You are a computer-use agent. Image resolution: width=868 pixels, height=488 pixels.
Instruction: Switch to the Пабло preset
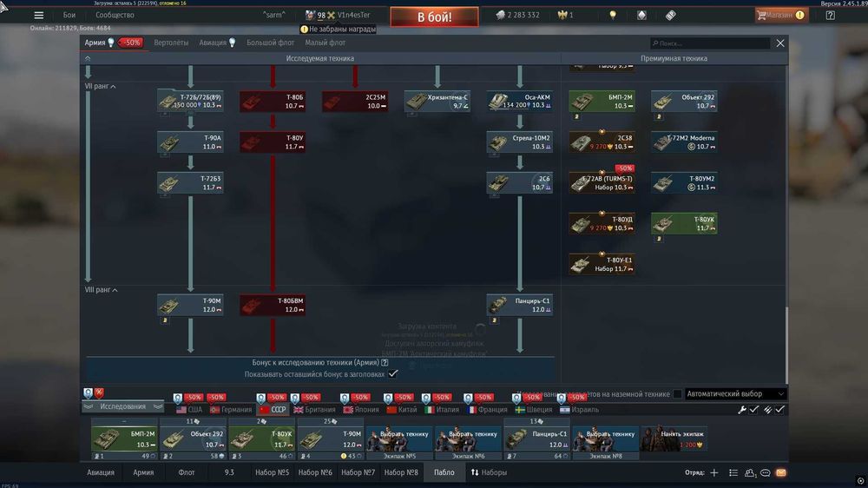[444, 472]
